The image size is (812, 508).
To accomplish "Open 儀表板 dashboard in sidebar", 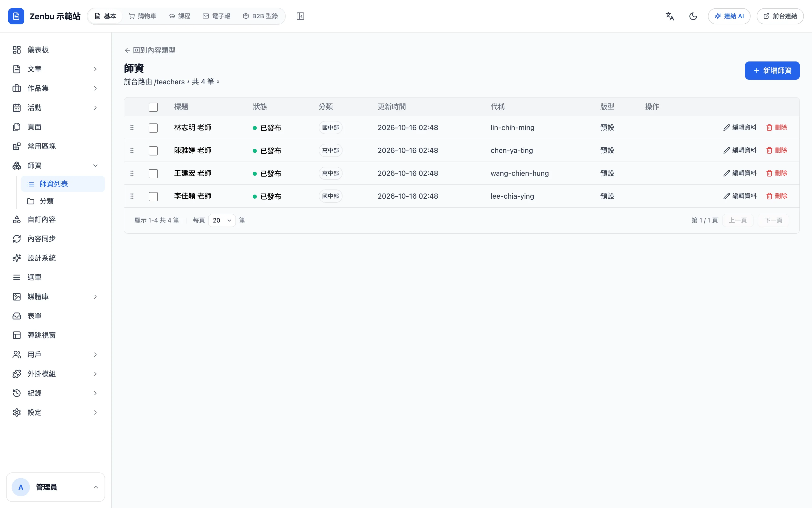I will [x=55, y=50].
